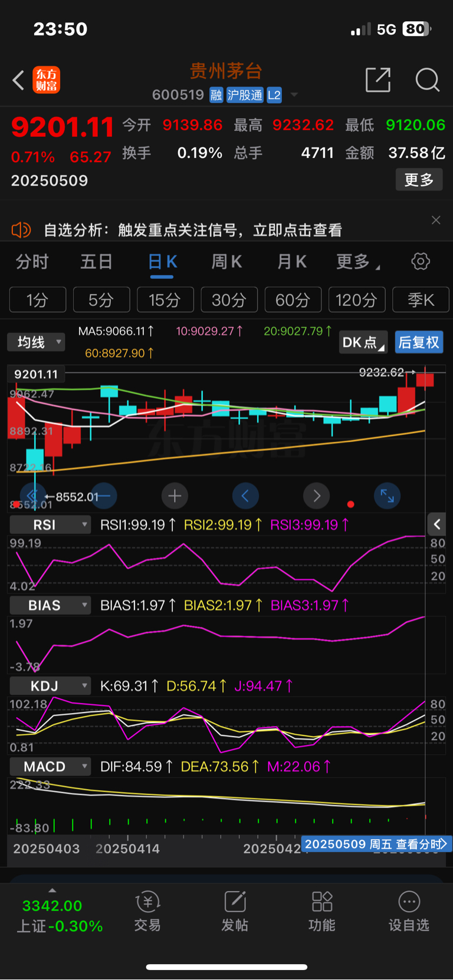The height and width of the screenshot is (980, 453).
Task: Open the 东方财富 logo icon
Action: pos(47,80)
